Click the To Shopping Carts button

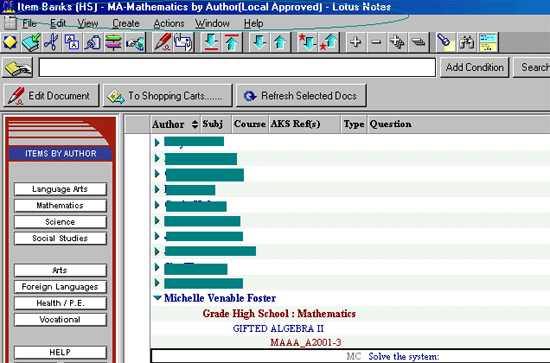(168, 96)
